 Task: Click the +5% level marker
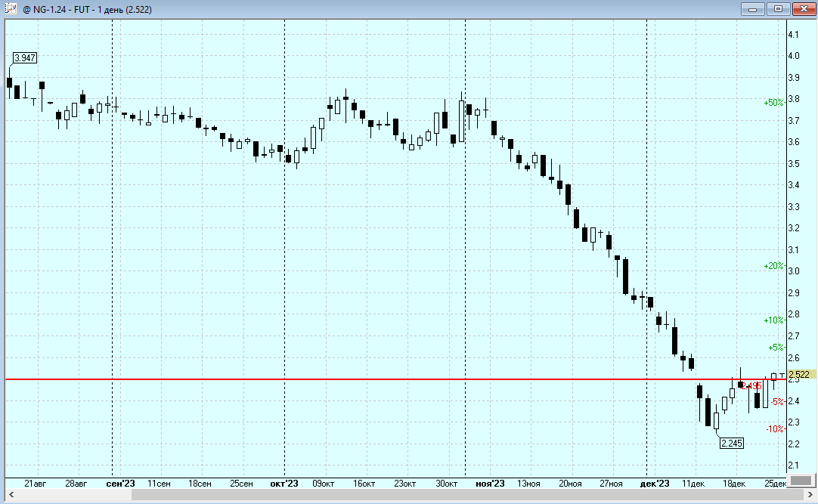776,347
